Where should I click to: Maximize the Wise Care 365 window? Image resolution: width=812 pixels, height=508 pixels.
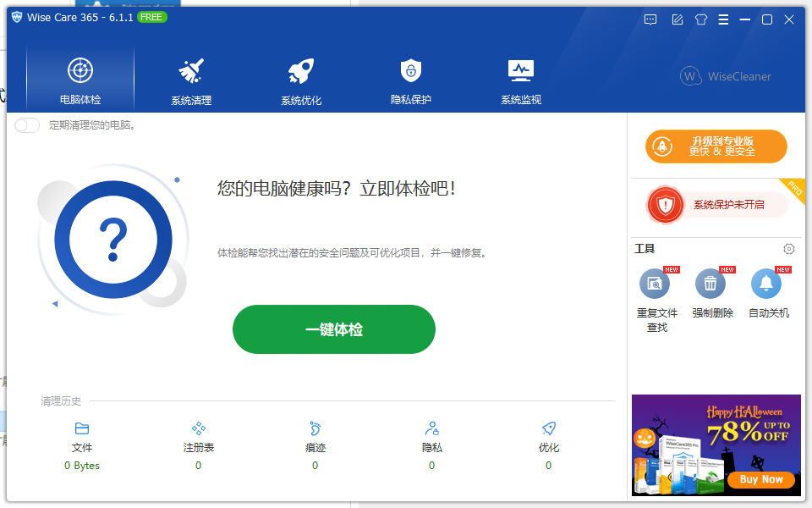tap(767, 19)
